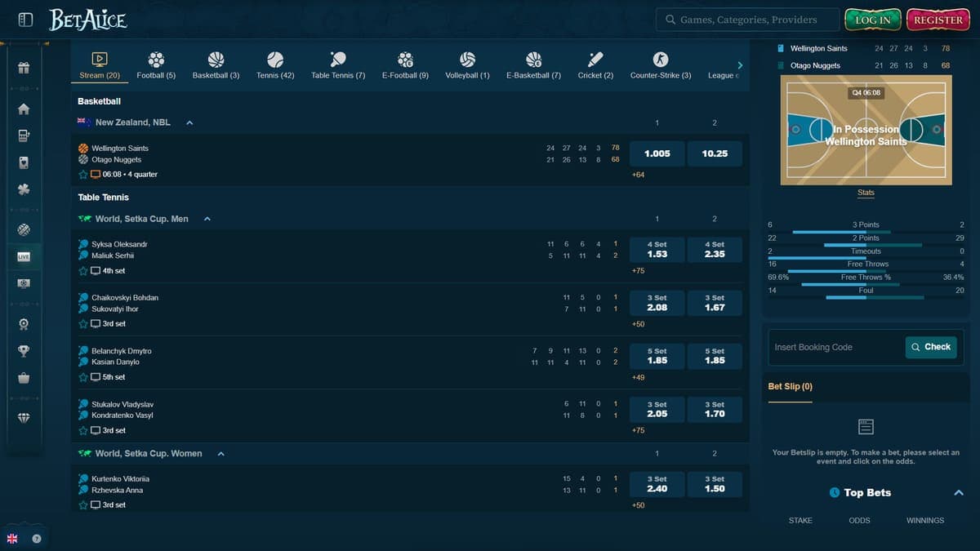Collapse the New Zealand, NBL league
980x551 pixels.
tap(189, 122)
